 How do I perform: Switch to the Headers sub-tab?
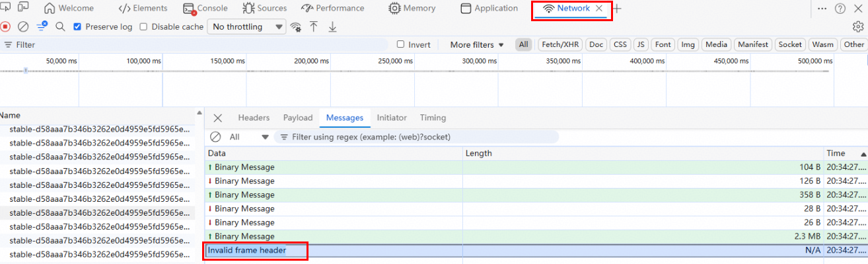coord(254,118)
